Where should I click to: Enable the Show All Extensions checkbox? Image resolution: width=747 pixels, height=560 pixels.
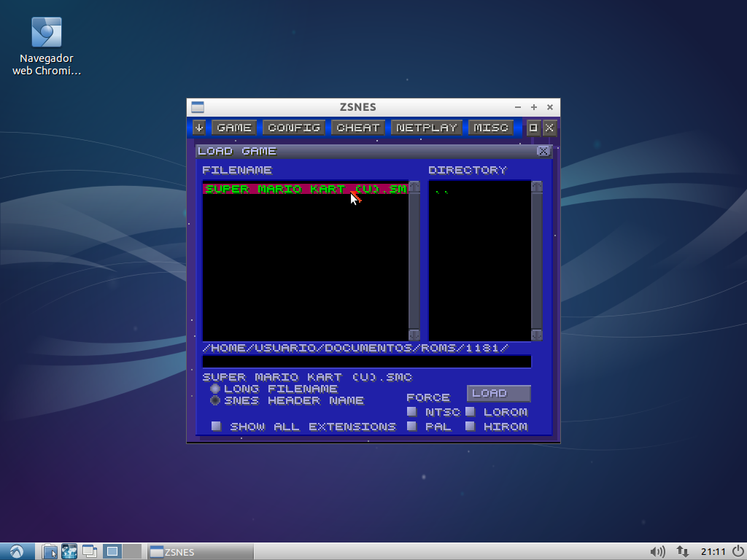216,426
